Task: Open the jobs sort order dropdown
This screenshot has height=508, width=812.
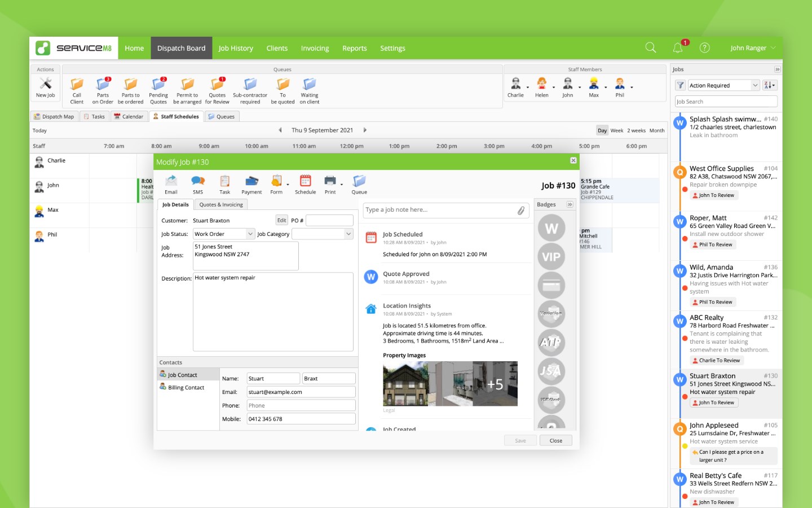Action: 770,85
